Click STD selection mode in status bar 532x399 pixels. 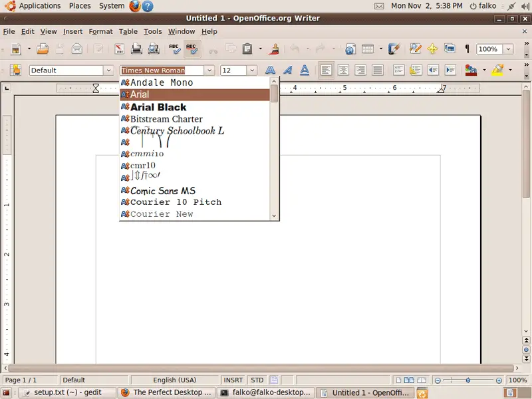257,380
